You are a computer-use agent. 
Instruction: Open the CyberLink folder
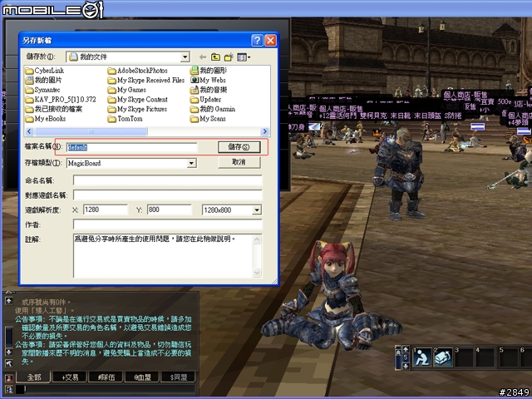coord(45,71)
